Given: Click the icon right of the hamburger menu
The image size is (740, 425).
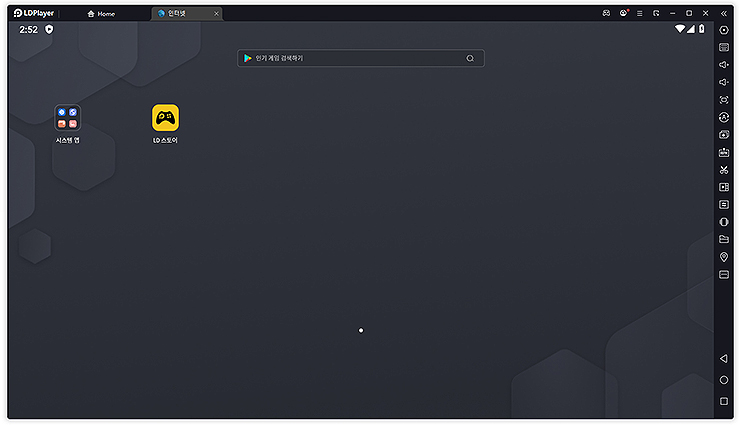Looking at the screenshot, I should (656, 13).
